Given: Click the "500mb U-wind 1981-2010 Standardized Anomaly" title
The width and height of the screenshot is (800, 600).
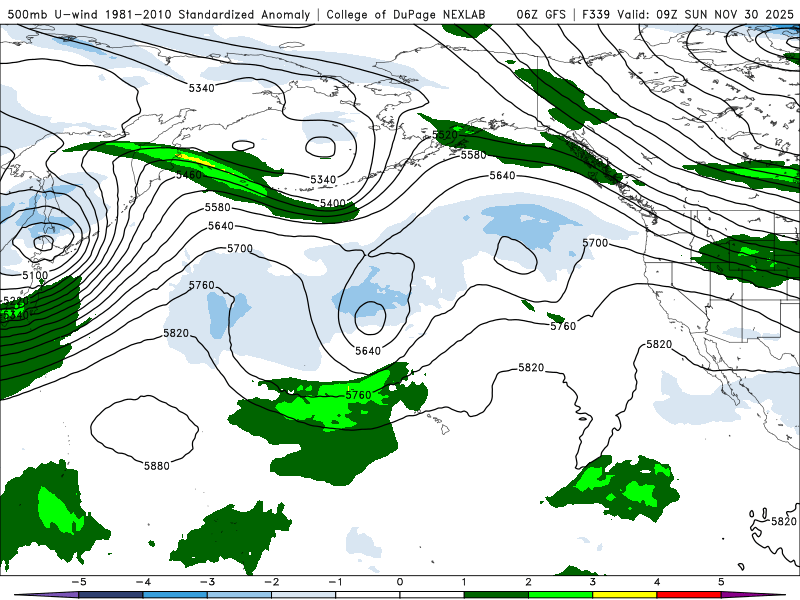Looking at the screenshot, I should (x=159, y=14).
